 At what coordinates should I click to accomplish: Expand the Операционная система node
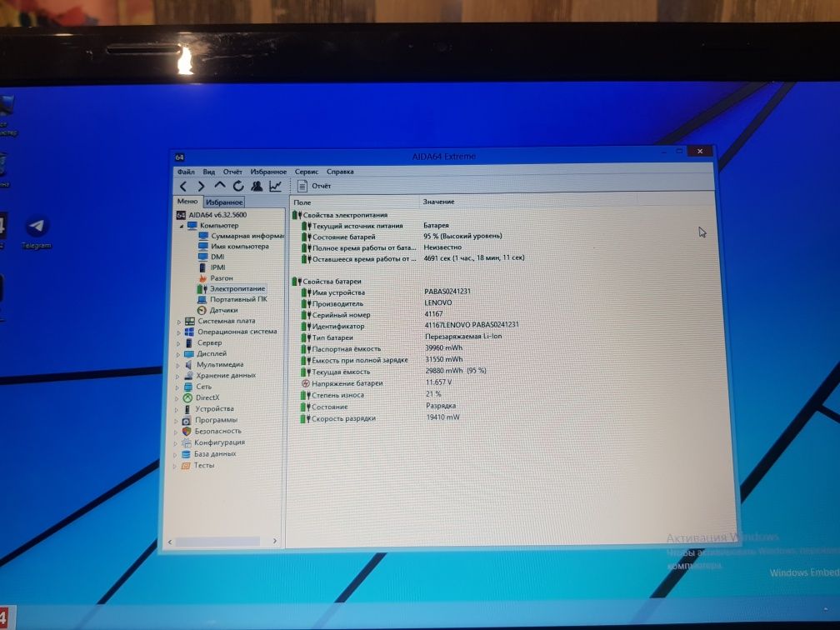point(179,332)
